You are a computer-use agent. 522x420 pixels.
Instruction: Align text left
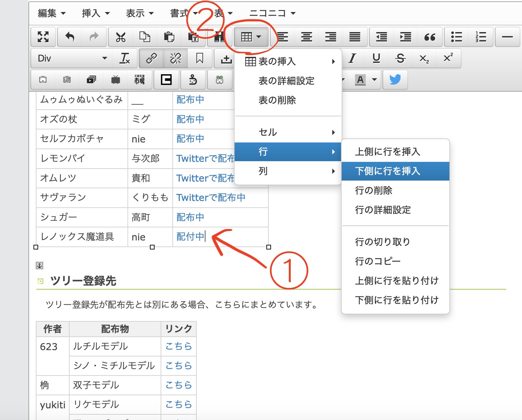point(283,37)
